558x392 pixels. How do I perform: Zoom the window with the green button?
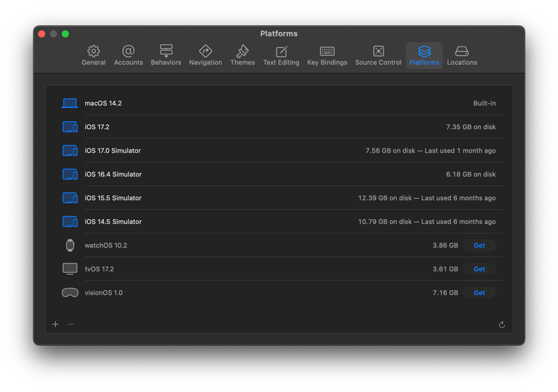tap(65, 33)
